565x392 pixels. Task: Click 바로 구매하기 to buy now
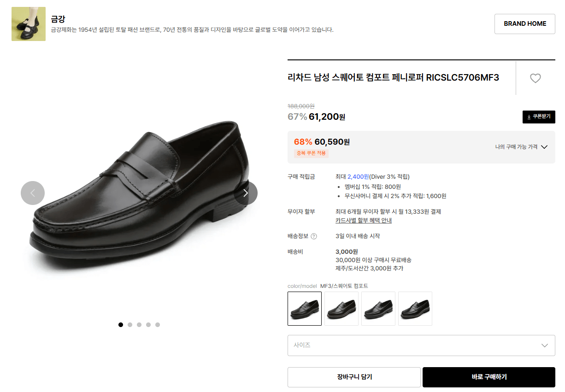488,377
